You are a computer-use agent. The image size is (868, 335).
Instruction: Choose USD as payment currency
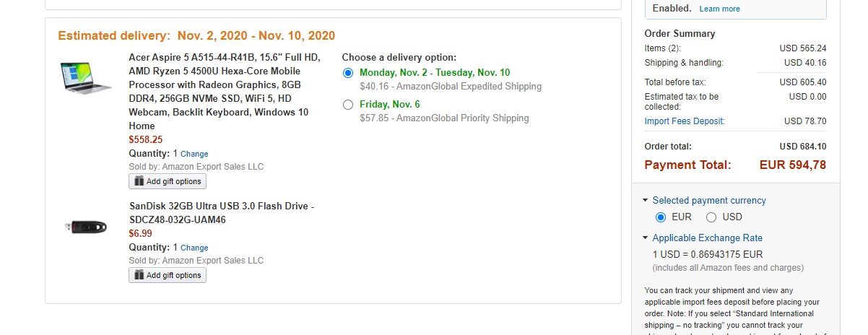pos(711,217)
